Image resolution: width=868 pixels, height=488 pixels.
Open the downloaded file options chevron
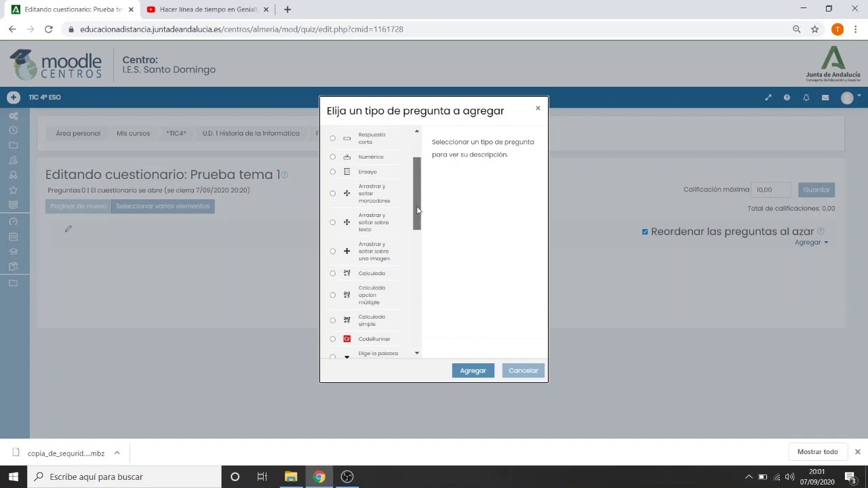tap(117, 453)
